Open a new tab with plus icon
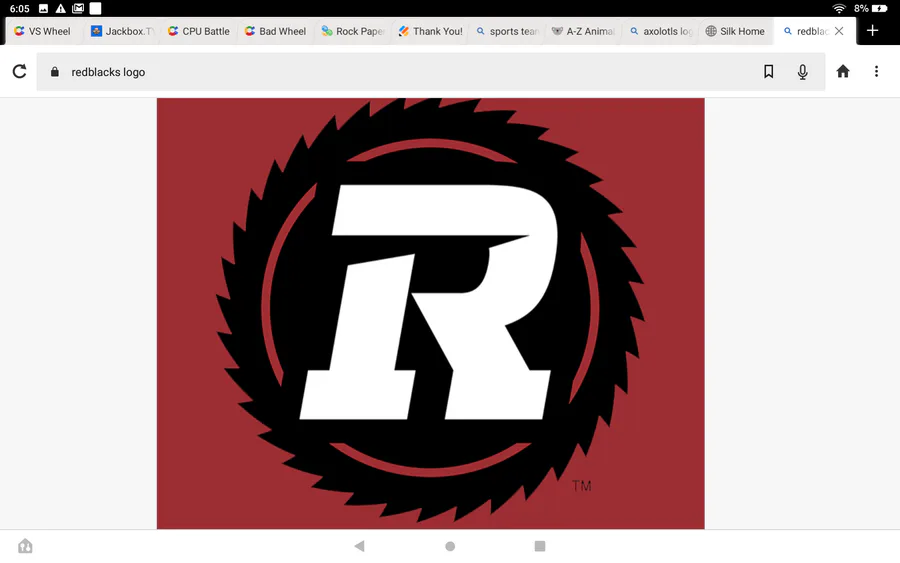The height and width of the screenshot is (563, 900). pos(872,30)
